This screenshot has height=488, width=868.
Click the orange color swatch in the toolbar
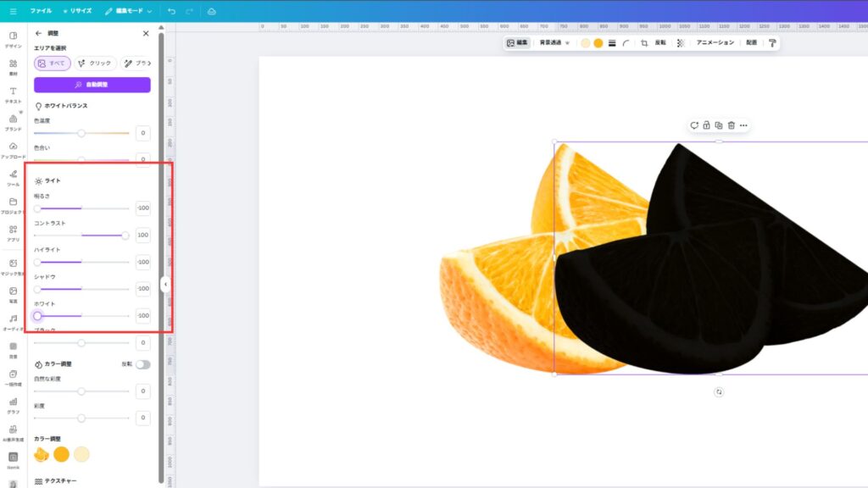(x=598, y=42)
